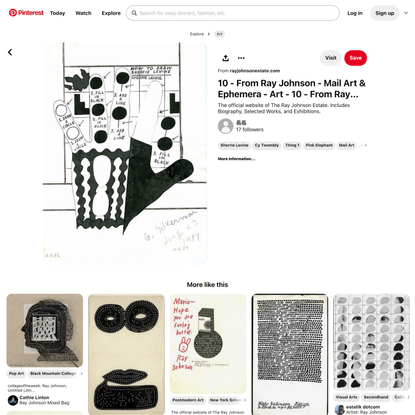Open the More information link
Screen dimensions: 415x415
point(236,159)
